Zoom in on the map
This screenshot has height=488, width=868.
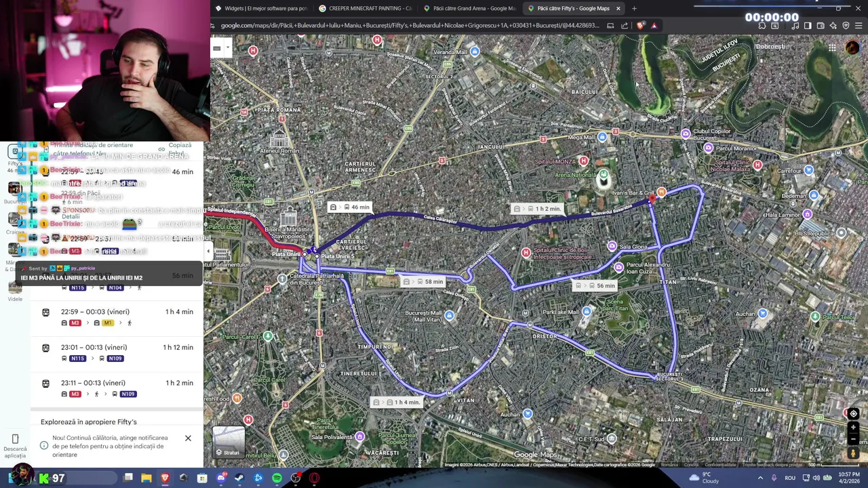(x=853, y=428)
